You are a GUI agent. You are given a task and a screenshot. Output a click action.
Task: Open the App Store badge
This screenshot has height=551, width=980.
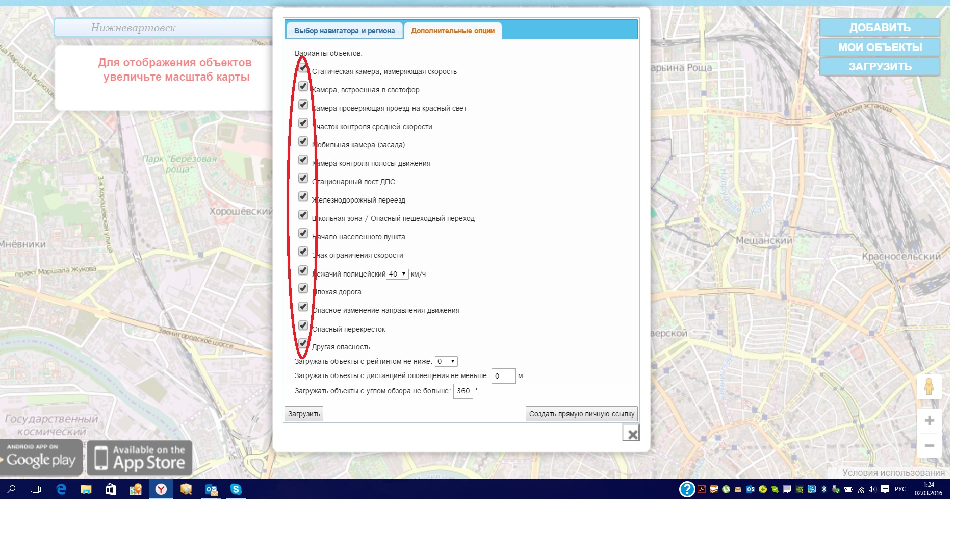[x=140, y=458]
